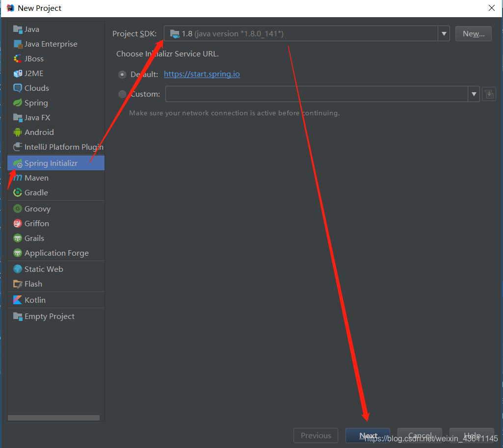Select the J2ME list label
Screen dimensions: 503x448
34,74
